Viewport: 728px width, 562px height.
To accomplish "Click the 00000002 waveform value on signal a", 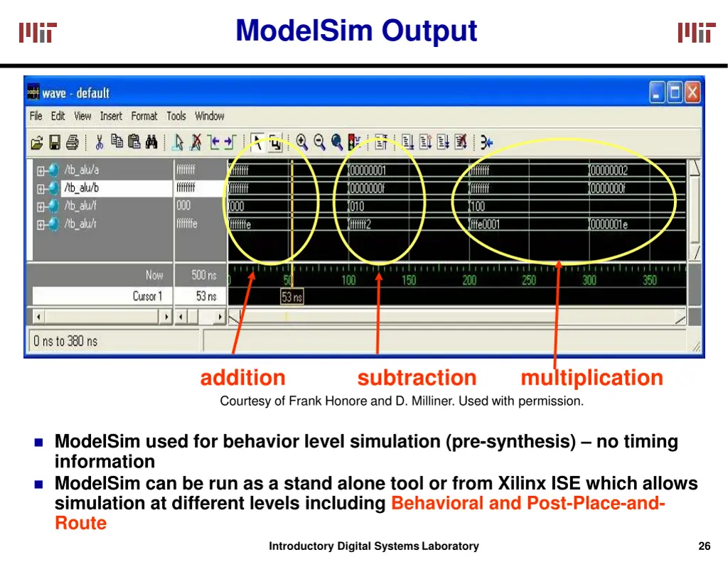I will pyautogui.click(x=609, y=171).
